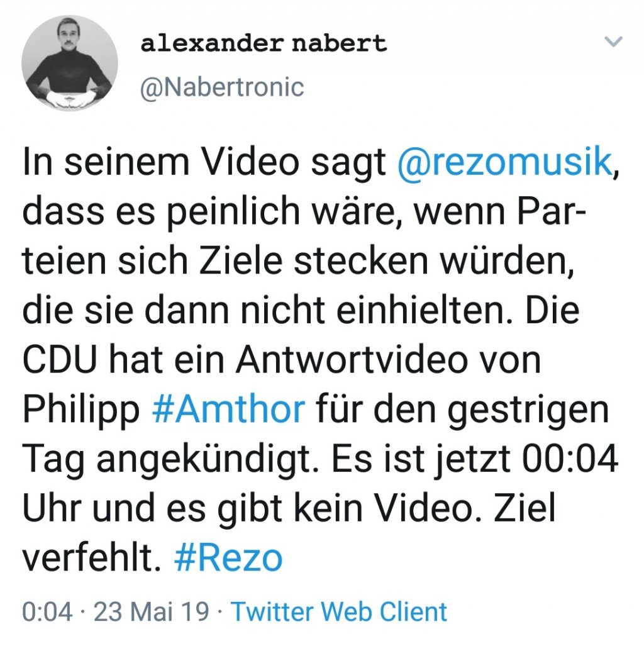Screen dimensions: 644x646
Task: Open the @rezomusik mention
Action: pos(505,162)
